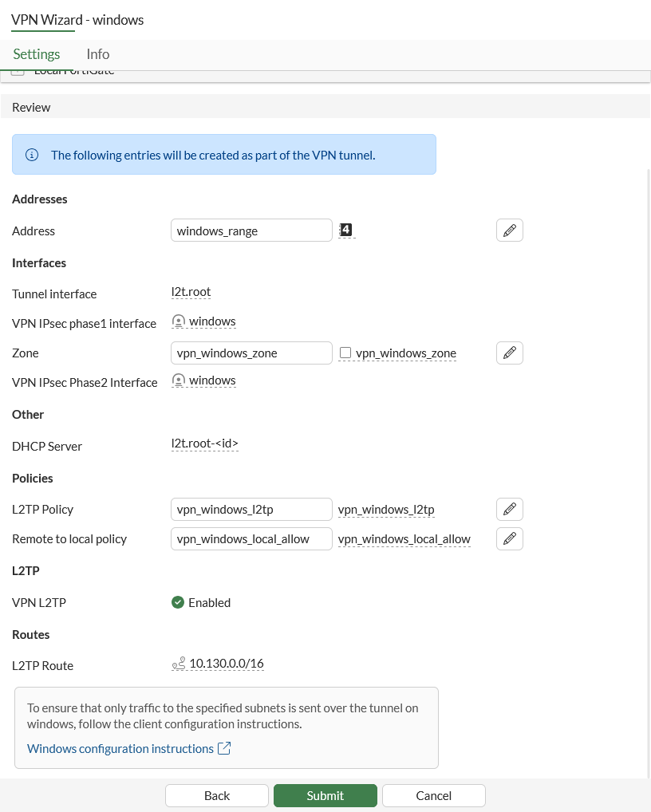651x812 pixels.
Task: Cancel the VPN wizard
Action: [433, 795]
